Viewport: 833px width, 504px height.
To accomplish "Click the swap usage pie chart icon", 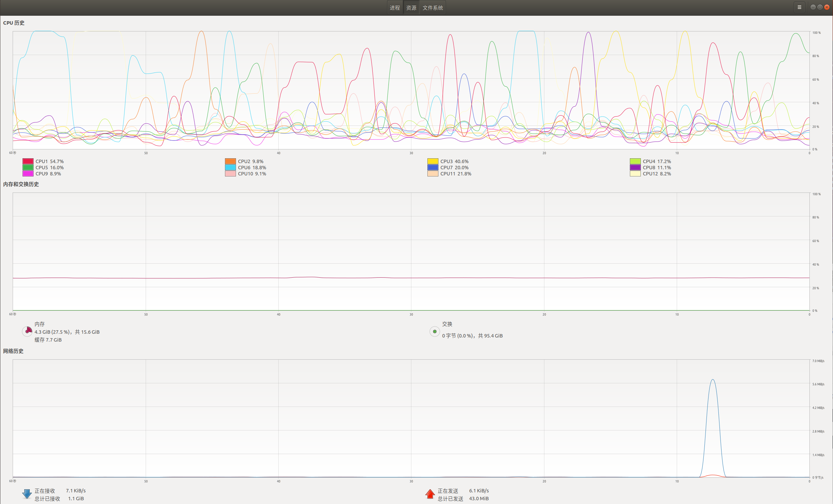I will click(434, 331).
